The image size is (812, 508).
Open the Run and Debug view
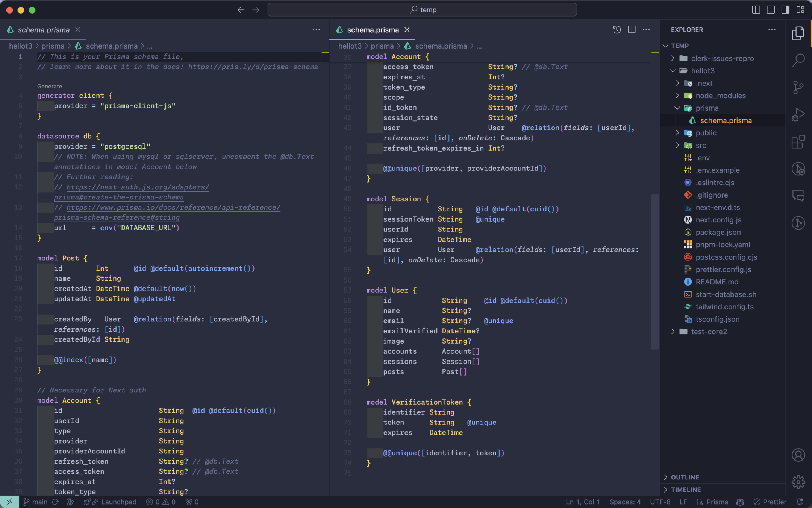point(798,114)
